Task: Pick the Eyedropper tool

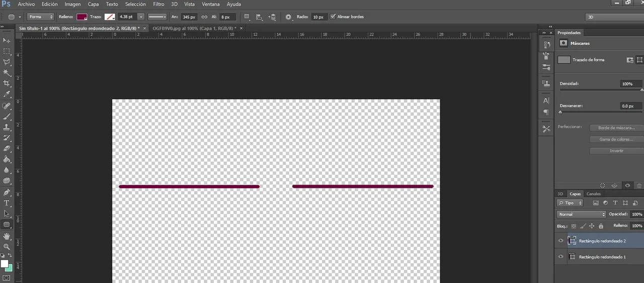Action: (7, 94)
